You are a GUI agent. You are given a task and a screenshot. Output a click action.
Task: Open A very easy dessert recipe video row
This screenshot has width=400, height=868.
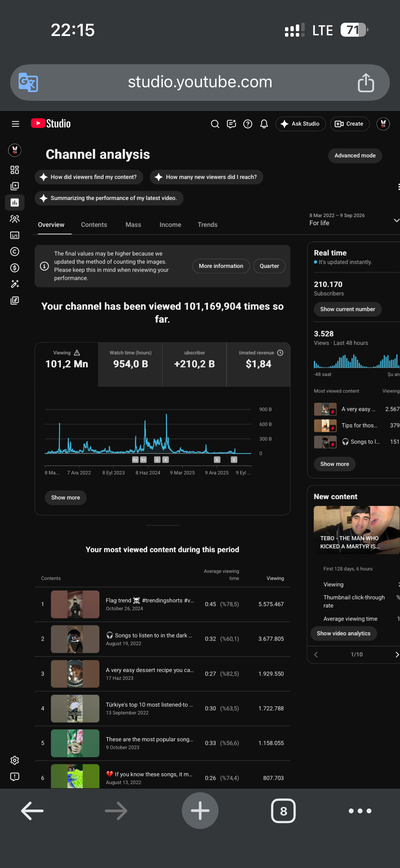pos(162,674)
